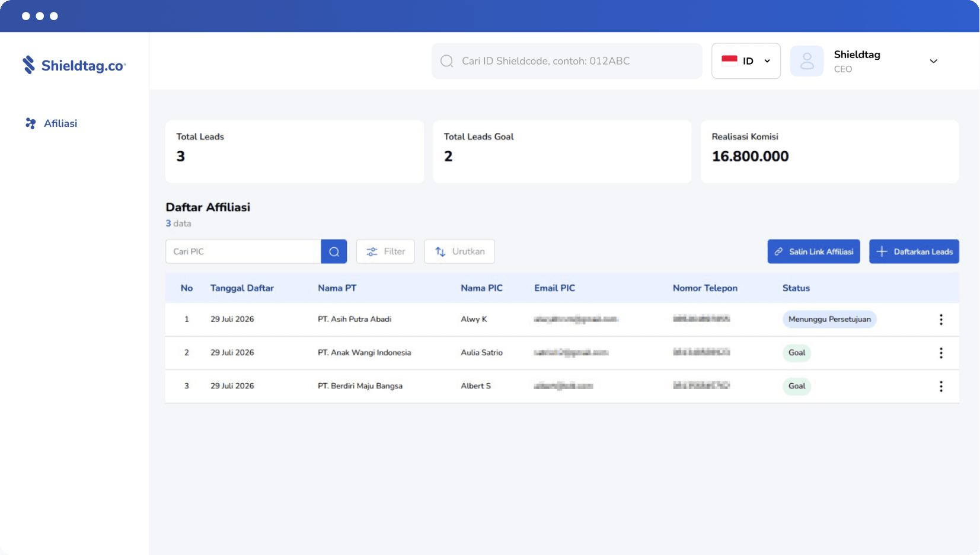Click Salin Link Affiliasi button

pos(813,251)
